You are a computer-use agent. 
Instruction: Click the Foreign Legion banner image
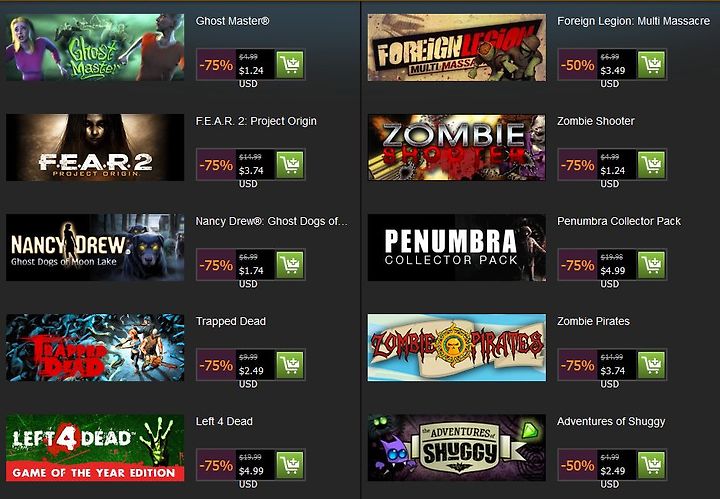pyautogui.click(x=457, y=47)
